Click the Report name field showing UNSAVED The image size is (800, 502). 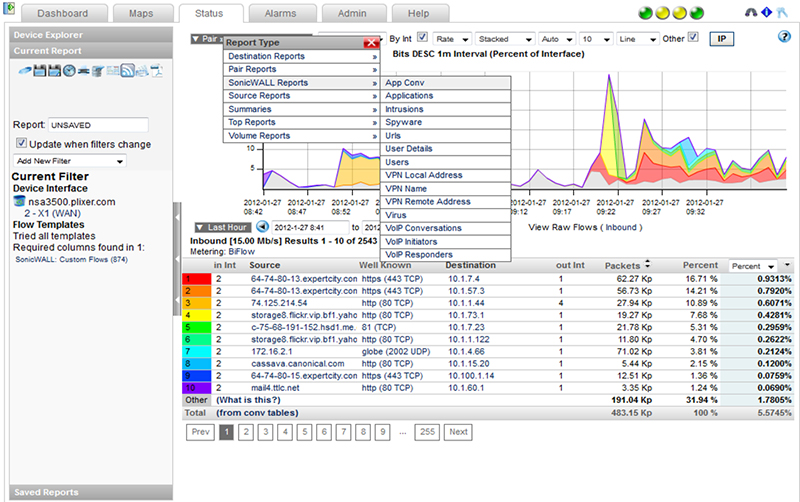98,125
